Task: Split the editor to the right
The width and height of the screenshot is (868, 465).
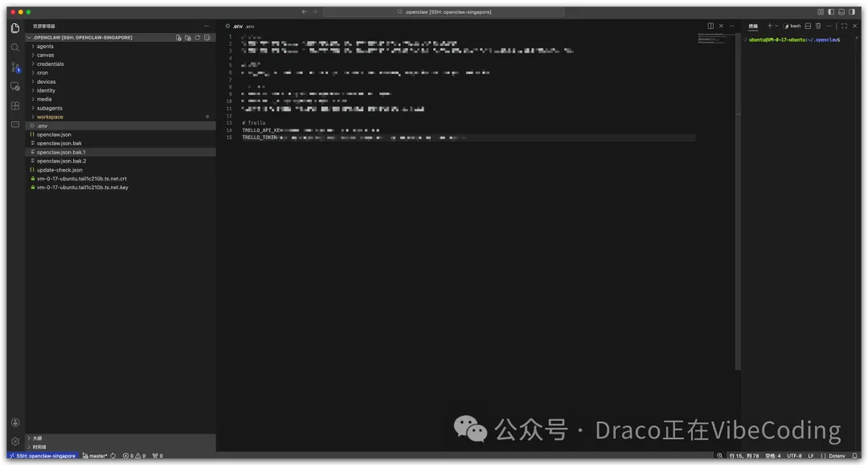Action: click(x=710, y=26)
